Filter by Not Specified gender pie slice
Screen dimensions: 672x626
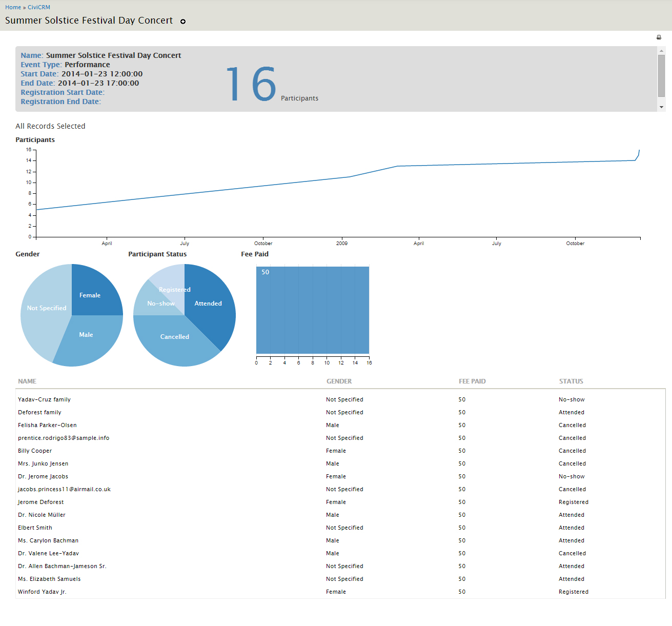(x=44, y=313)
